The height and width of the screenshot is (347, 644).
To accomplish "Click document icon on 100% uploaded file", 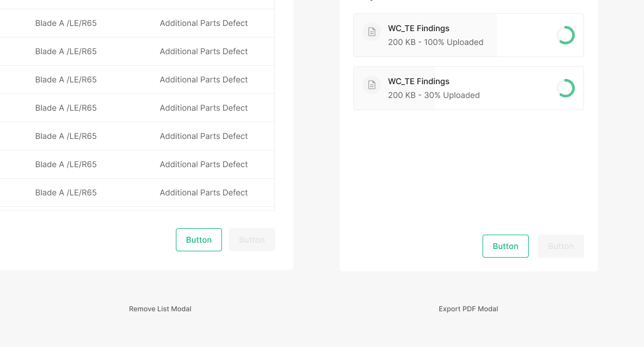I will pyautogui.click(x=372, y=32).
